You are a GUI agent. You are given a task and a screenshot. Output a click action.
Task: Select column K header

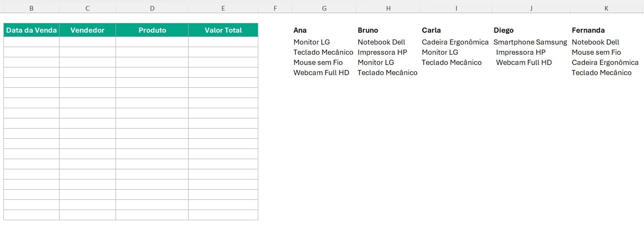click(x=606, y=8)
